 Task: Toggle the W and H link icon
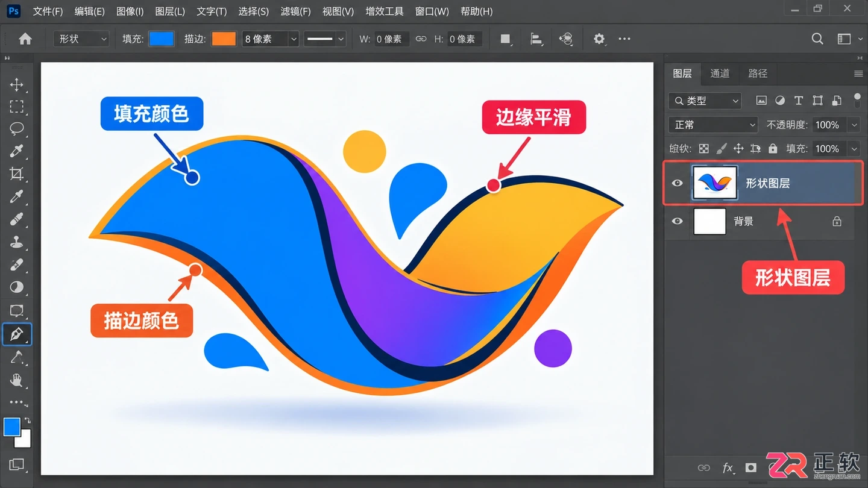(421, 39)
